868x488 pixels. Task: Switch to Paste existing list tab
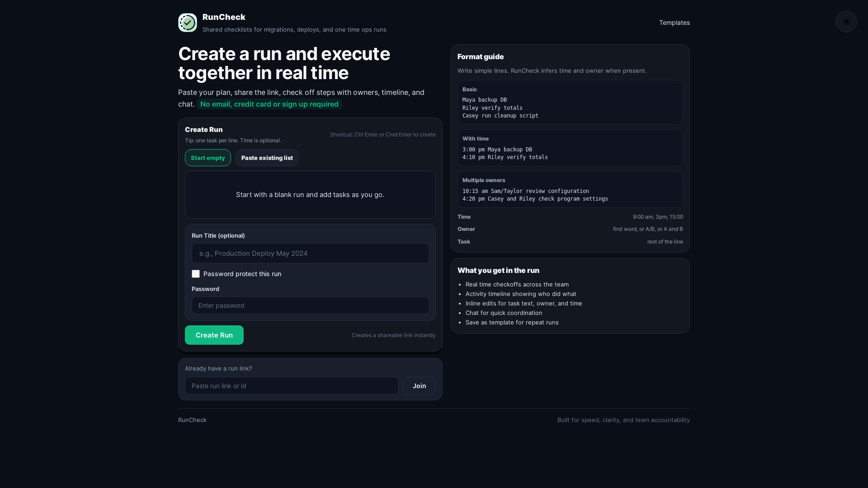click(267, 158)
